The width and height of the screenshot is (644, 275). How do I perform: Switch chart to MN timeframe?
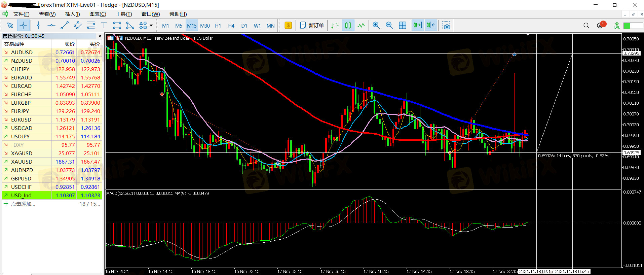(x=270, y=26)
